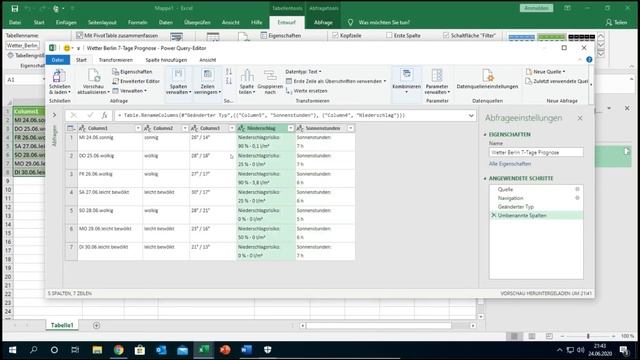Add new sheet with plus icon
The width and height of the screenshot is (640, 360).
[96, 325]
